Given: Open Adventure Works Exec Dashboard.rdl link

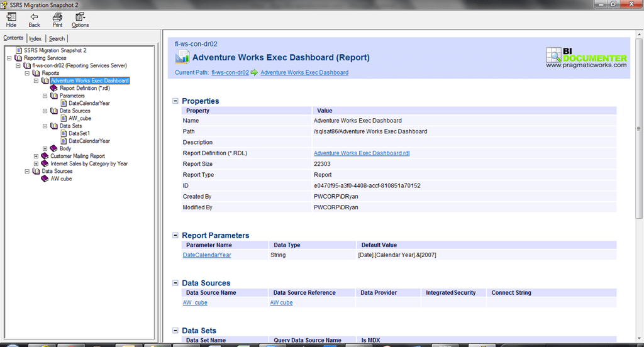Looking at the screenshot, I should pos(362,153).
